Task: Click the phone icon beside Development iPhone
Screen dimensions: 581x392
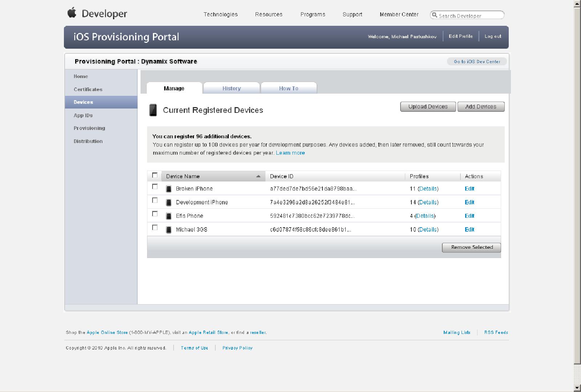Action: (168, 203)
